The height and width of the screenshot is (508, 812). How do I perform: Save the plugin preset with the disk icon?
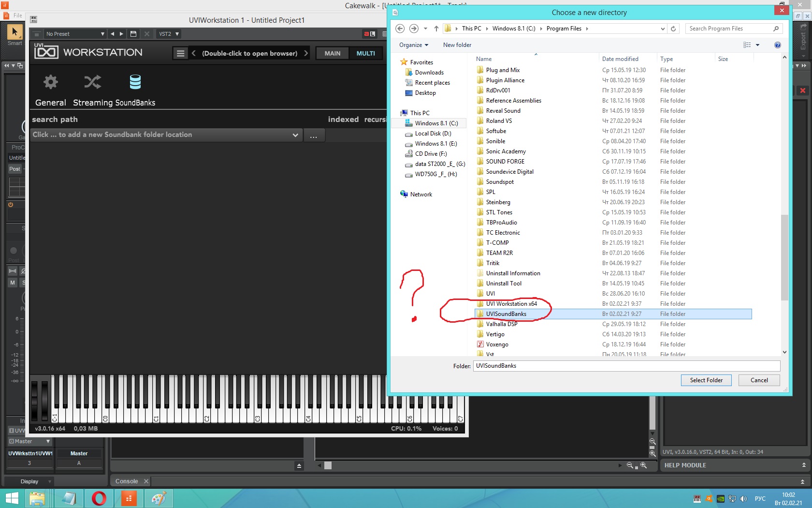pyautogui.click(x=133, y=34)
